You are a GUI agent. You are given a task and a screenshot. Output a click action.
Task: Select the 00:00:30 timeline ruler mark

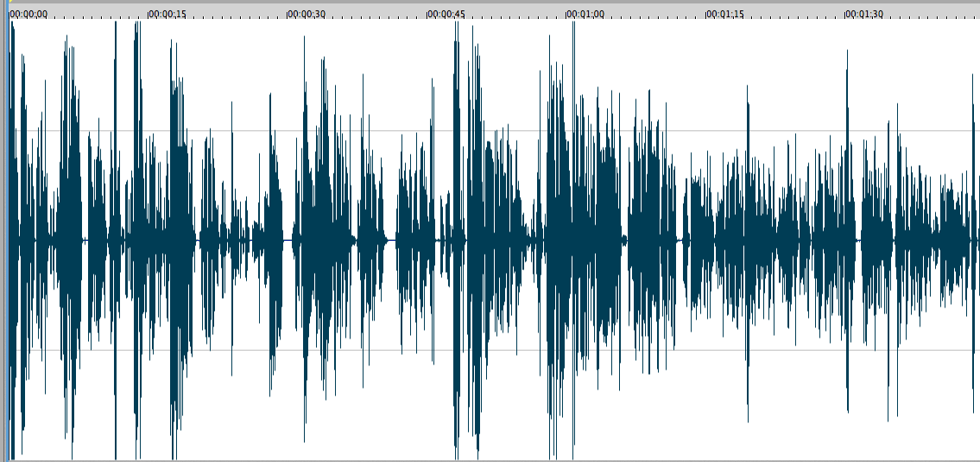click(307, 14)
